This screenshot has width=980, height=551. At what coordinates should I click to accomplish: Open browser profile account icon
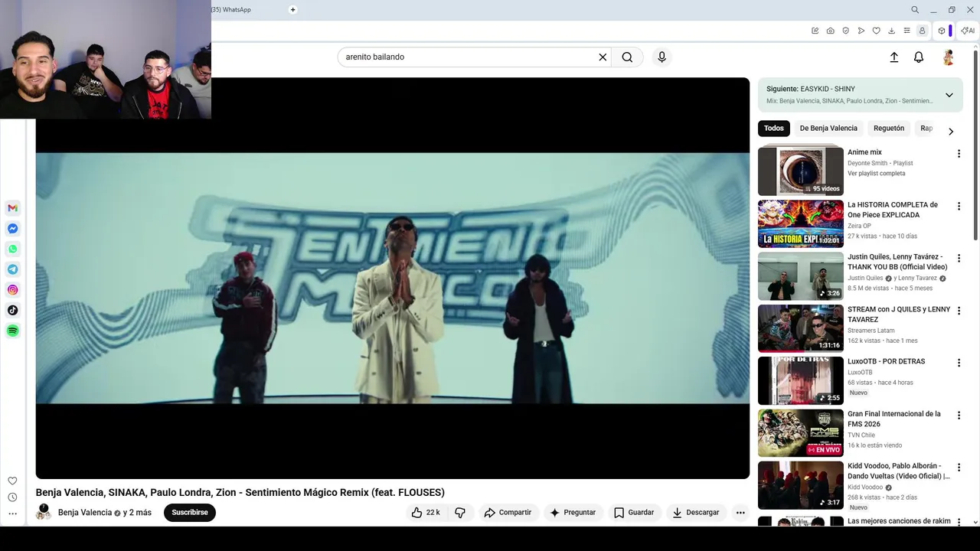tap(922, 31)
